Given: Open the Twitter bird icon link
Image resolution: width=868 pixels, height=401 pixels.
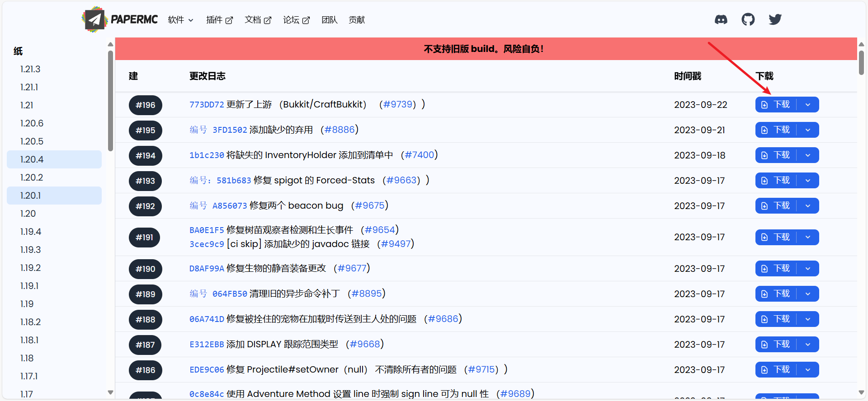Looking at the screenshot, I should (775, 20).
